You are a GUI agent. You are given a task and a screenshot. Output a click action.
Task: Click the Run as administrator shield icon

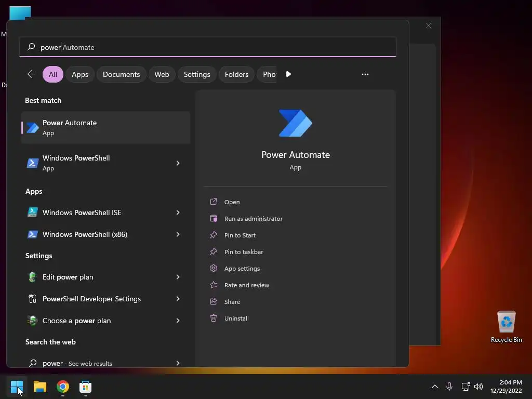point(214,219)
